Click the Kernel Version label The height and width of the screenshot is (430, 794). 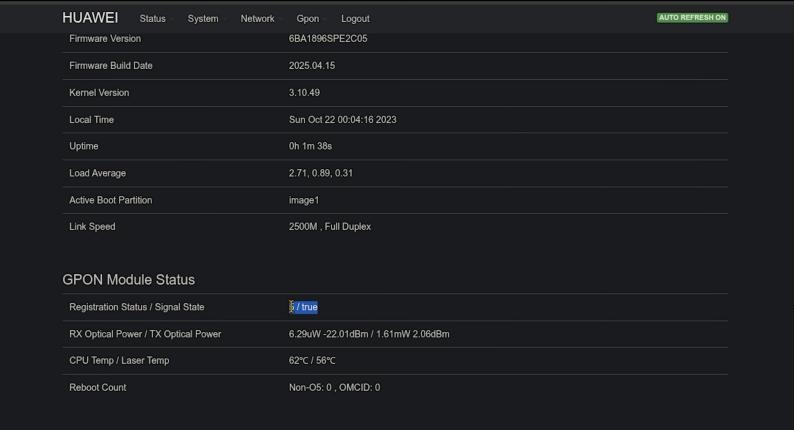[99, 93]
